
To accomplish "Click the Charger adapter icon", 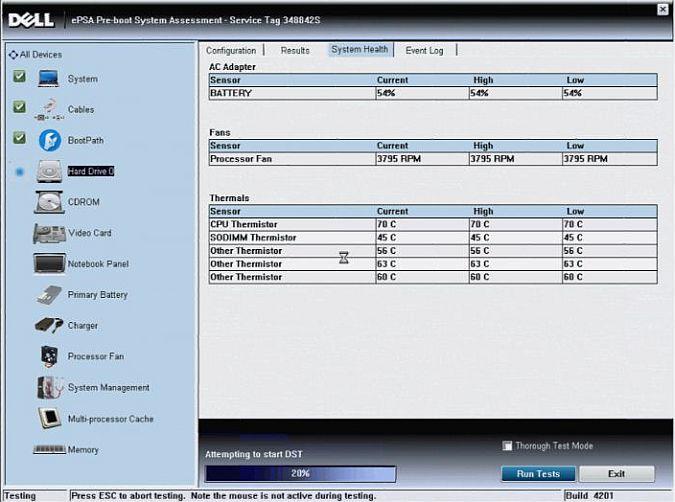I will (x=49, y=325).
